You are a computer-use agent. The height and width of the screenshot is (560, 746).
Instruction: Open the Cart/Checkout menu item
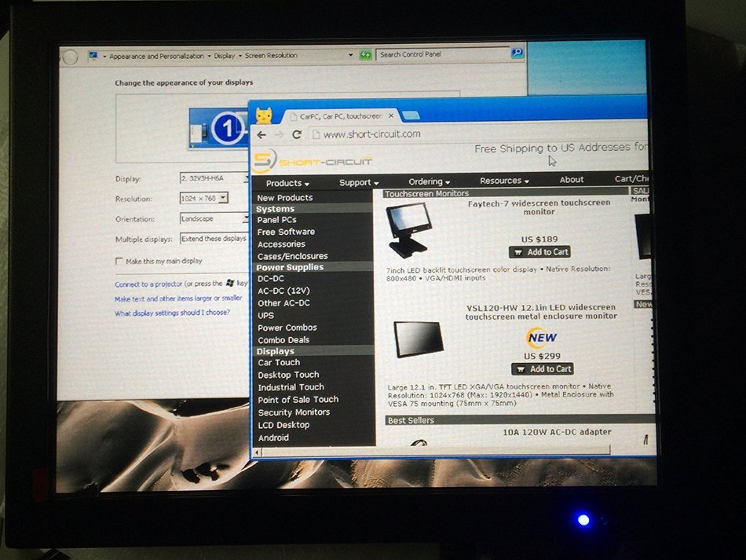631,179
